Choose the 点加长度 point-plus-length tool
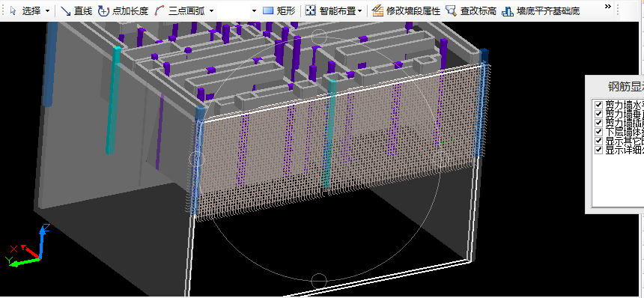 pos(124,11)
